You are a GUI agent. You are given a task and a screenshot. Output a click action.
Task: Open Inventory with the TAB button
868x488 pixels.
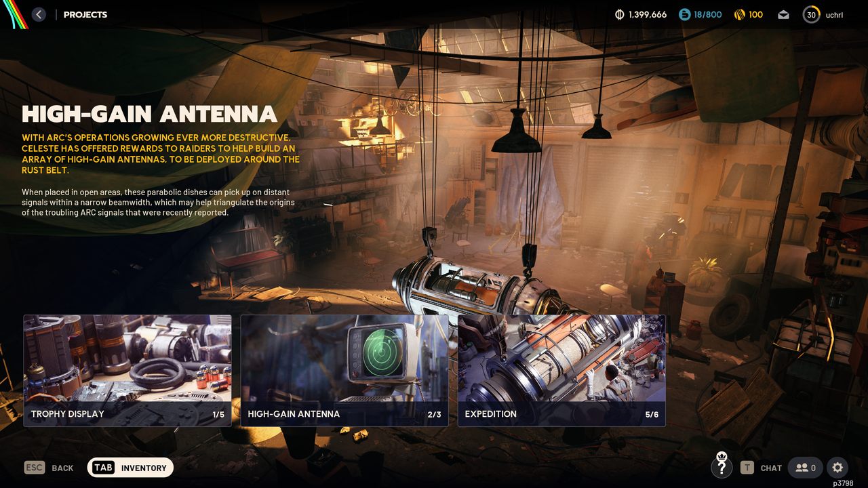tap(130, 468)
